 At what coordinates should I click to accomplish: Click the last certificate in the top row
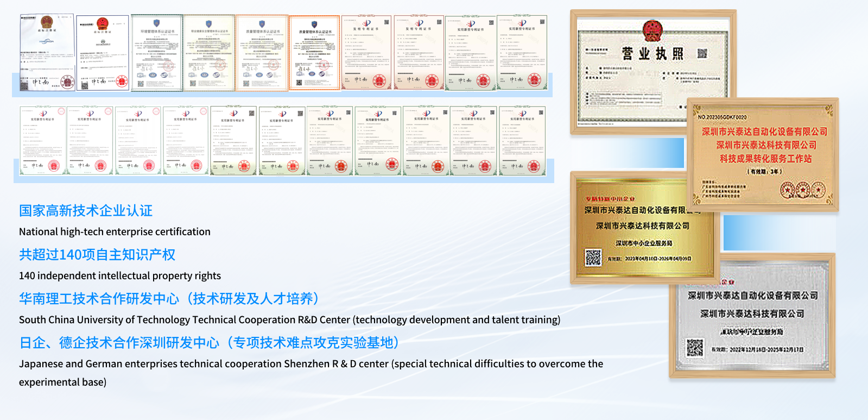point(522,53)
